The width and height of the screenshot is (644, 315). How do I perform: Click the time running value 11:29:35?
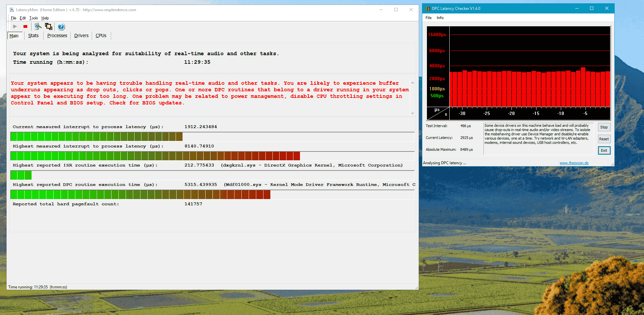pos(197,62)
